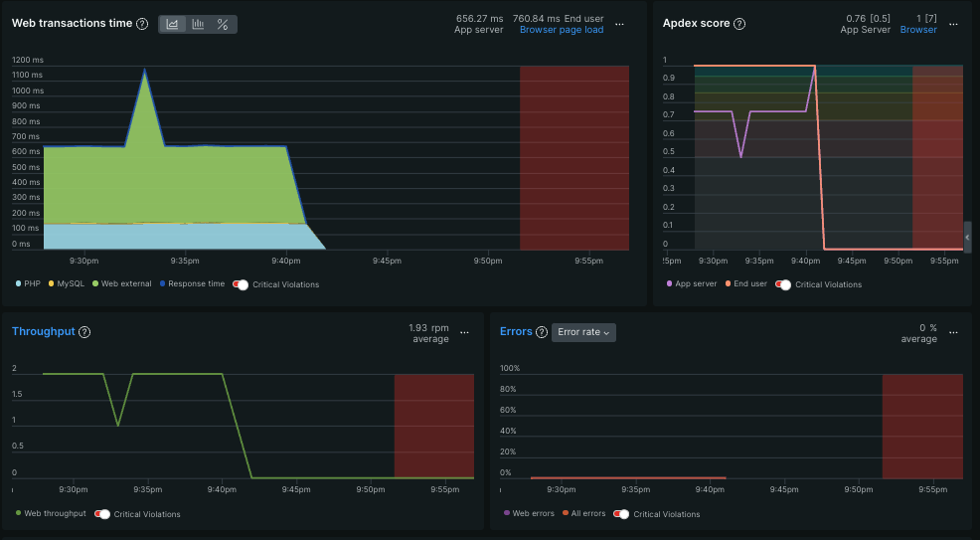Image resolution: width=980 pixels, height=540 pixels.
Task: Toggle Critical Violations in Errors chart
Action: pyautogui.click(x=621, y=514)
